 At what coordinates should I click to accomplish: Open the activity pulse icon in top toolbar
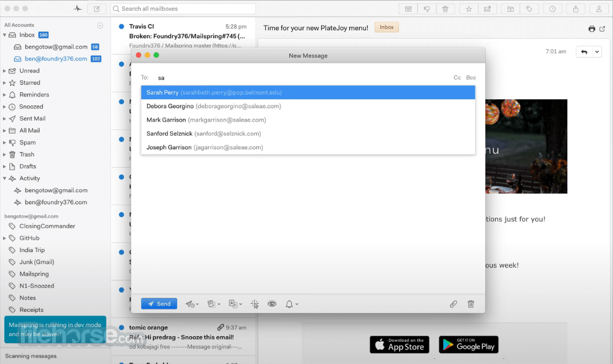click(78, 9)
